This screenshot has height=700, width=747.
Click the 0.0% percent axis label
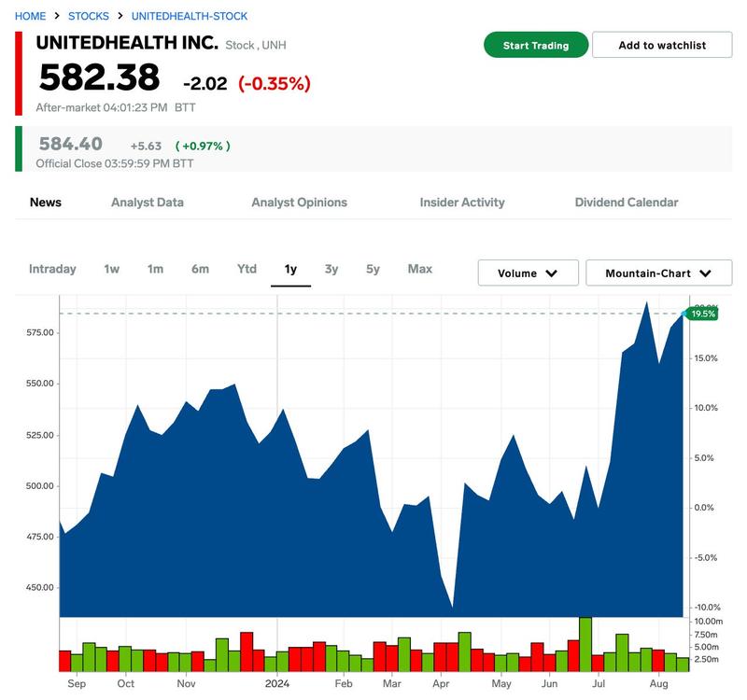(x=704, y=508)
